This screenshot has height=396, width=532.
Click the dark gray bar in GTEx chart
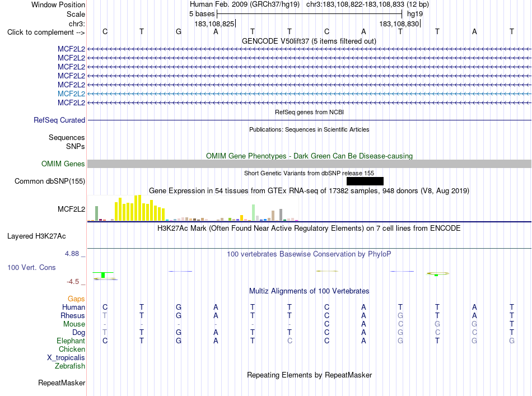pos(281,215)
